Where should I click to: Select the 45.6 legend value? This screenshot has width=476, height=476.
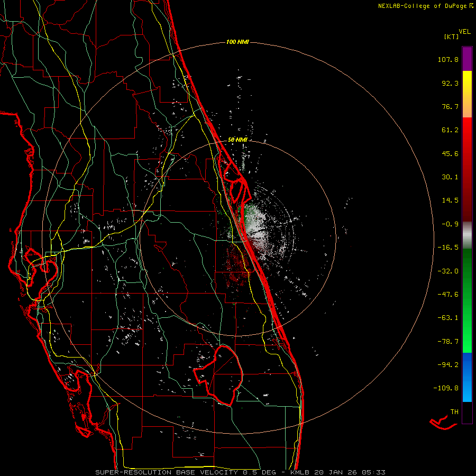pos(450,153)
